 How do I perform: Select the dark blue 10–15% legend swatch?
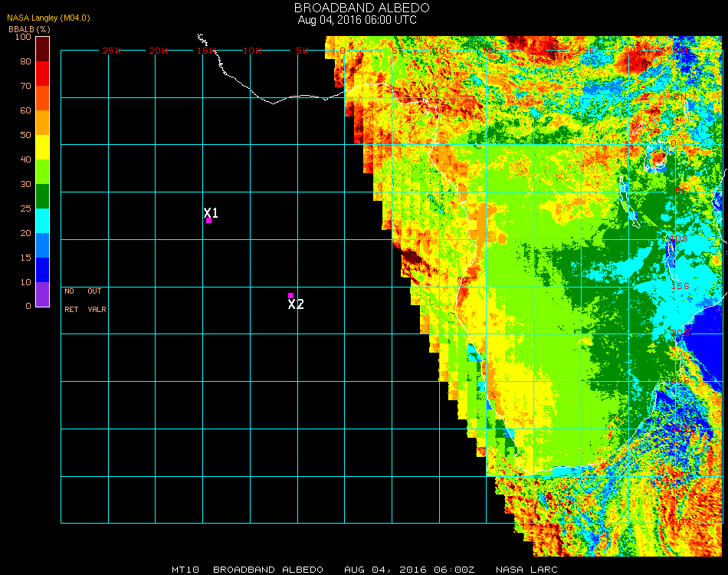click(x=42, y=270)
